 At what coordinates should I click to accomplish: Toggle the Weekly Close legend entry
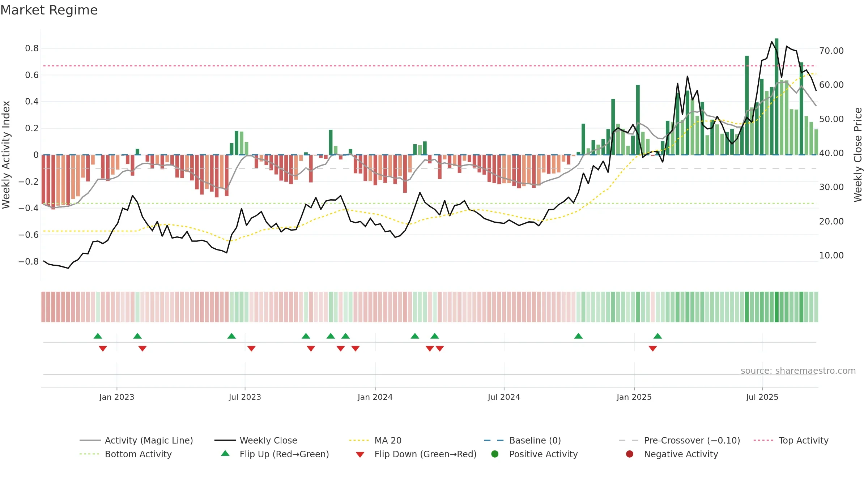tap(256, 440)
